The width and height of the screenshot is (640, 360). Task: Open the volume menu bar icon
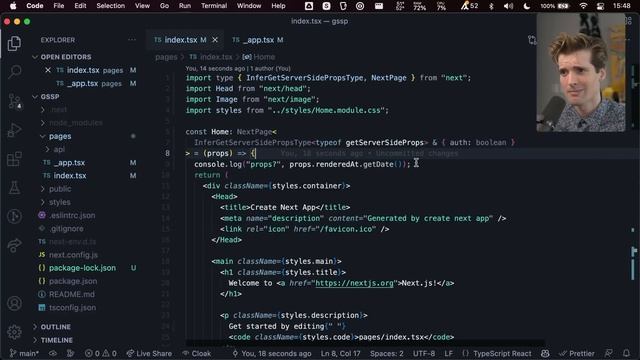click(508, 6)
